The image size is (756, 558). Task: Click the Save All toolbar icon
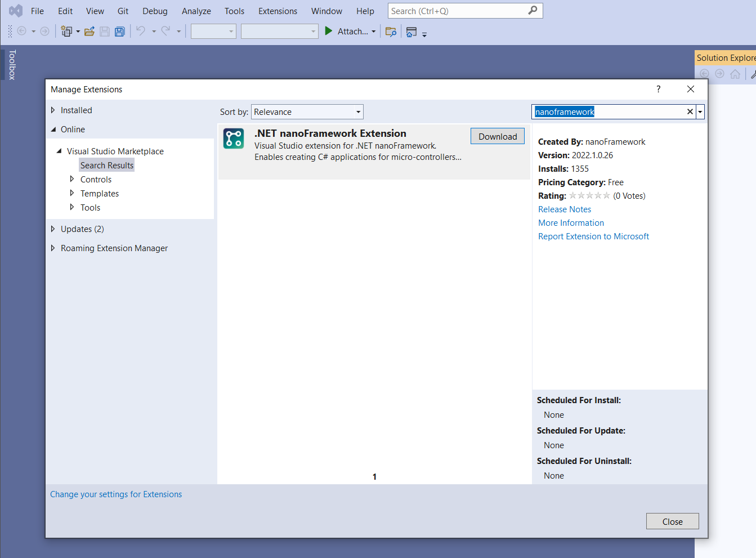point(119,31)
